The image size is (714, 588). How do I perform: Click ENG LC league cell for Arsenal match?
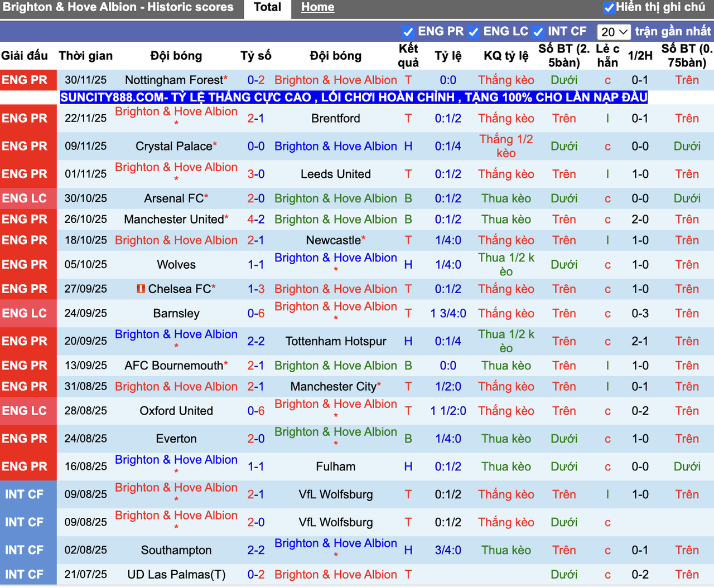click(x=28, y=198)
